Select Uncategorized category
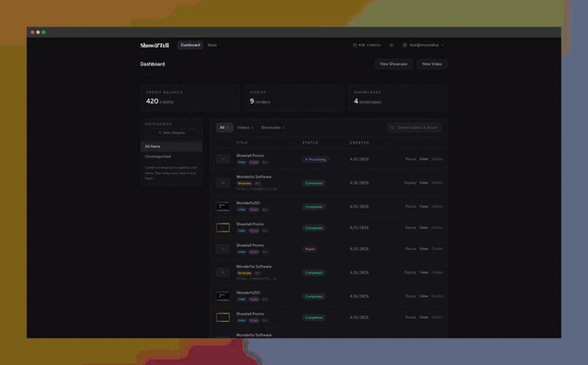Image resolution: width=588 pixels, height=365 pixels. pyautogui.click(x=172, y=156)
